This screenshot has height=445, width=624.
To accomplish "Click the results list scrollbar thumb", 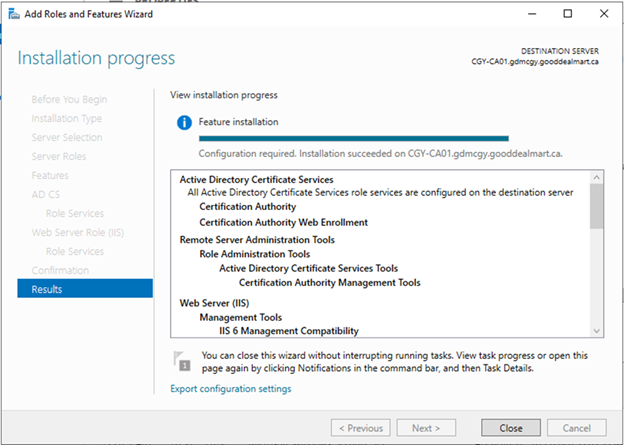I will [x=597, y=206].
